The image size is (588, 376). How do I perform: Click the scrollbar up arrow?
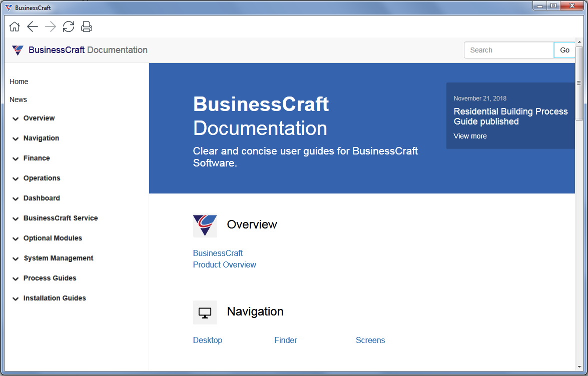point(579,42)
